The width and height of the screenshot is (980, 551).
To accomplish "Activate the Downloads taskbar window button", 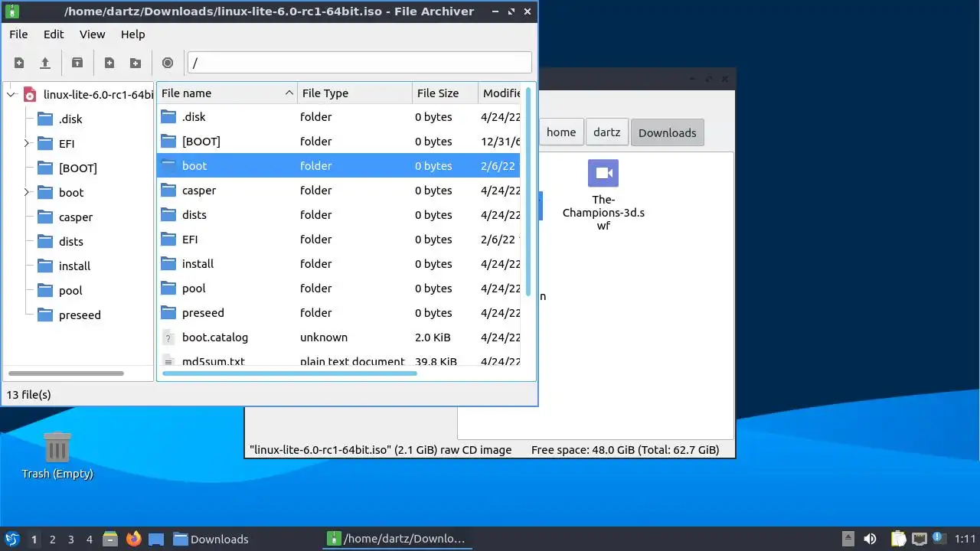I will pyautogui.click(x=211, y=539).
